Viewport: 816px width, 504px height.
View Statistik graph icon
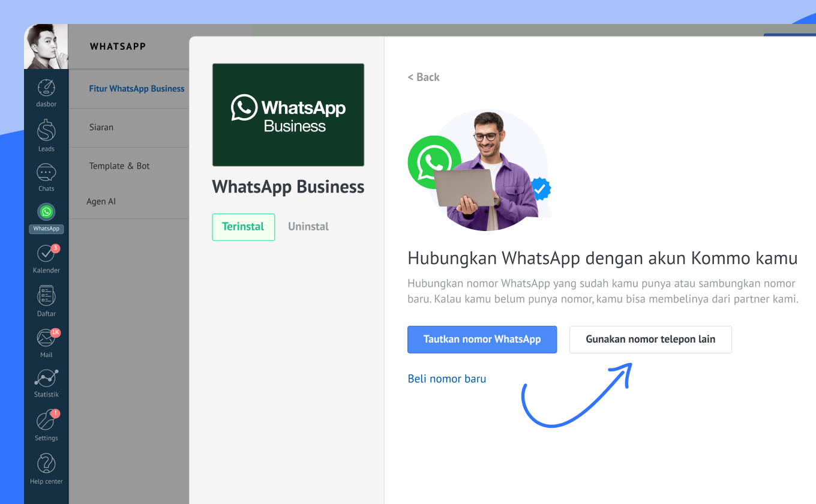pyautogui.click(x=46, y=378)
